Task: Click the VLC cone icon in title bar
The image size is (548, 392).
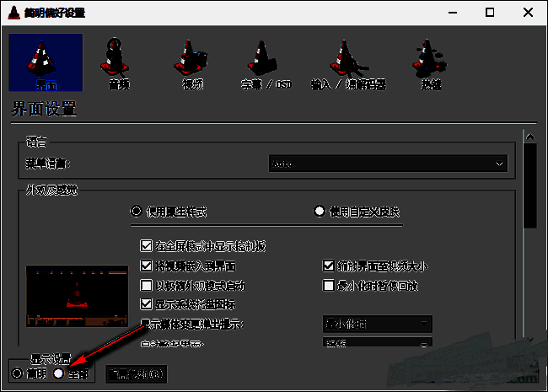Action: point(13,13)
